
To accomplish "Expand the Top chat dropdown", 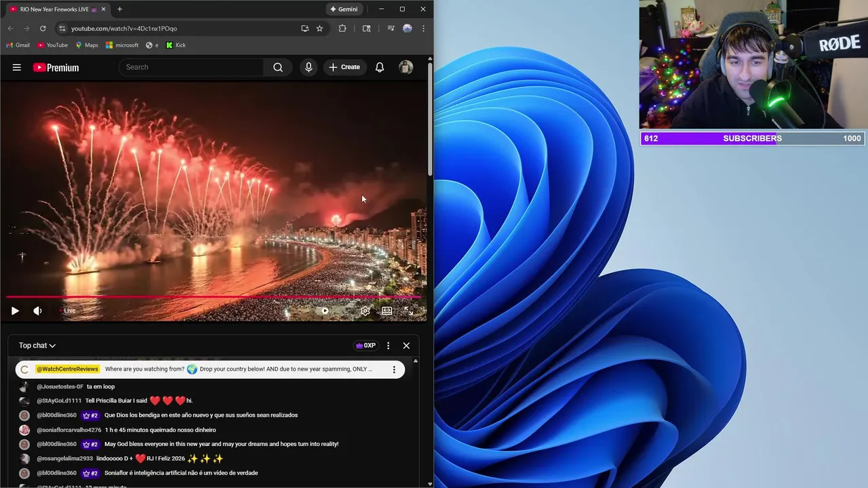I will [37, 346].
